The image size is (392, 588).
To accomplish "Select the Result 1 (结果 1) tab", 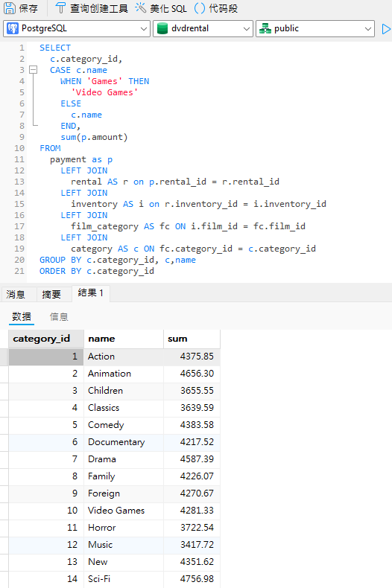I will [x=90, y=293].
